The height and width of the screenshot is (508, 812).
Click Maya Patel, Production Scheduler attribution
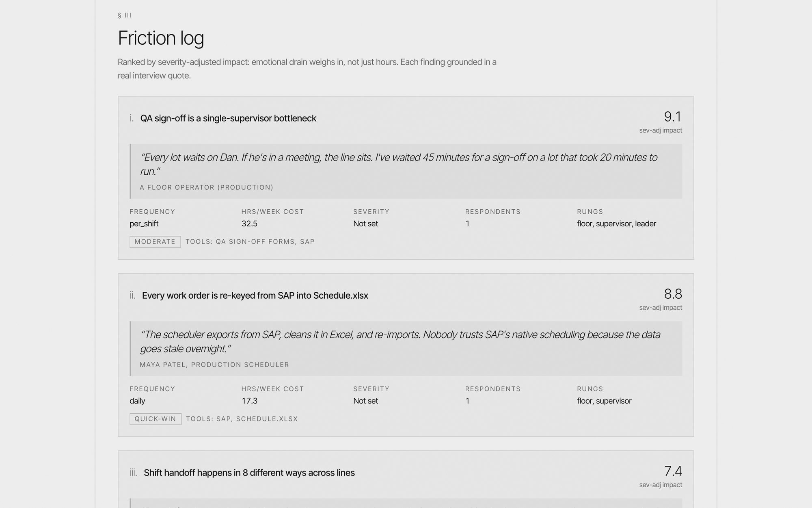(x=214, y=365)
